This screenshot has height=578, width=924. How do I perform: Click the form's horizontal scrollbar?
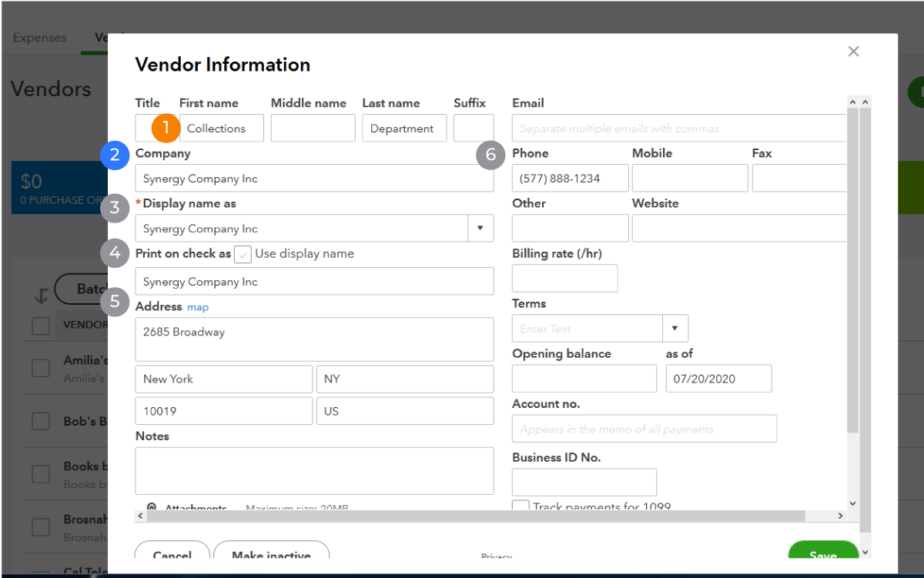tap(476, 516)
